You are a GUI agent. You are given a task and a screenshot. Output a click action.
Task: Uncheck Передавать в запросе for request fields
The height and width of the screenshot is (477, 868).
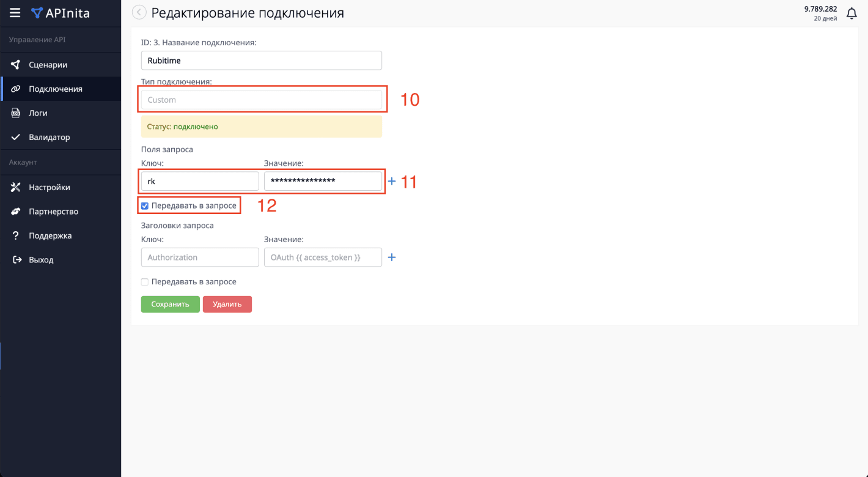pyautogui.click(x=144, y=206)
